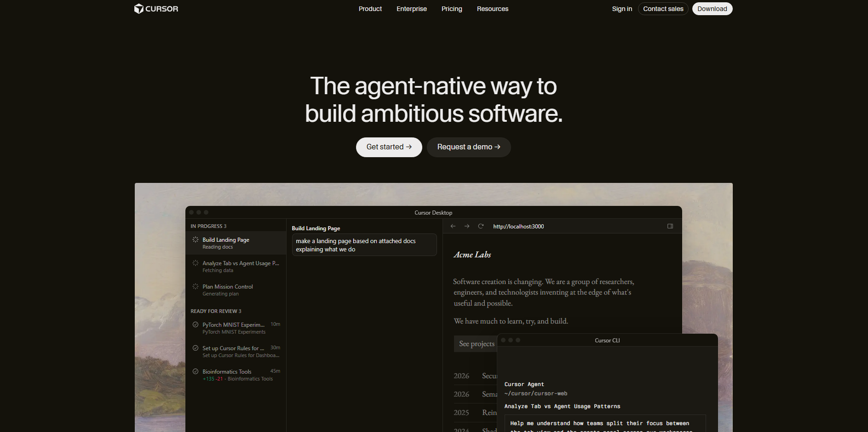Click Build Landing Page chat panel title

tap(316, 228)
